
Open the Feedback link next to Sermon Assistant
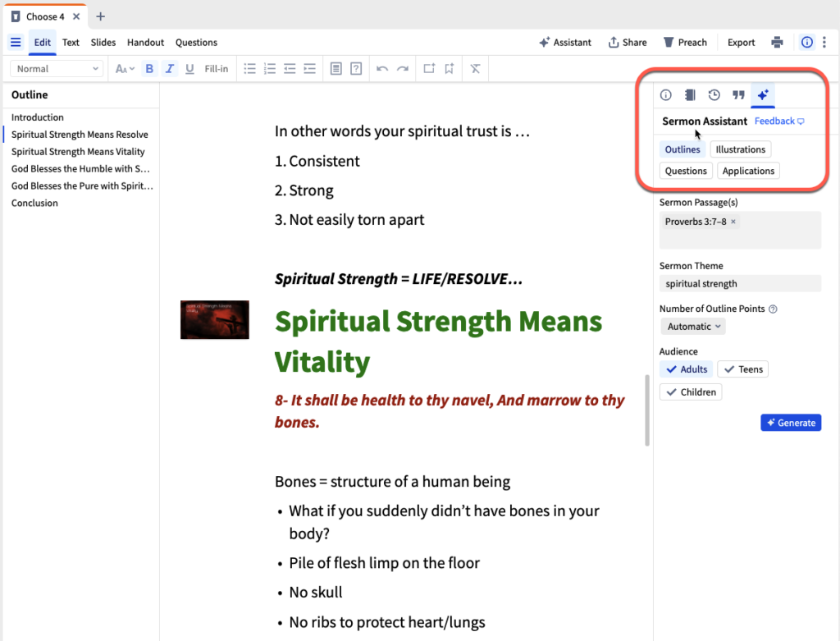774,121
